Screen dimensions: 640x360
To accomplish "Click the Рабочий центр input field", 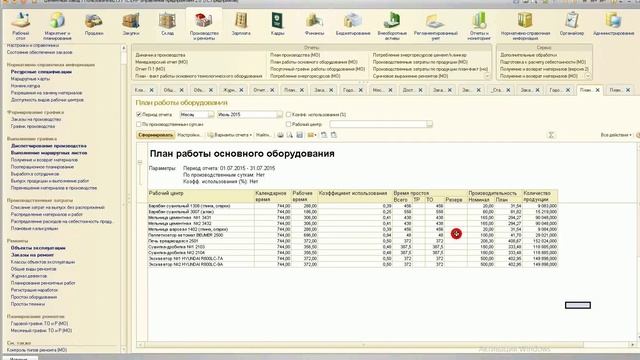I will (x=378, y=124).
